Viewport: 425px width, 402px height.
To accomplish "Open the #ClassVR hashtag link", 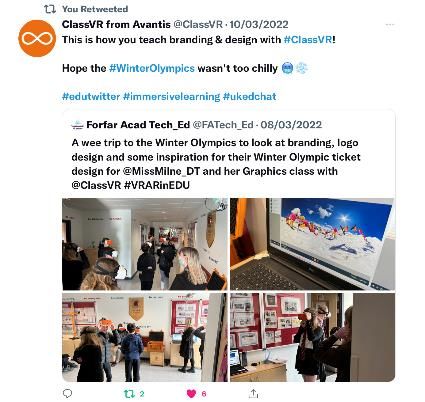I will click(308, 40).
